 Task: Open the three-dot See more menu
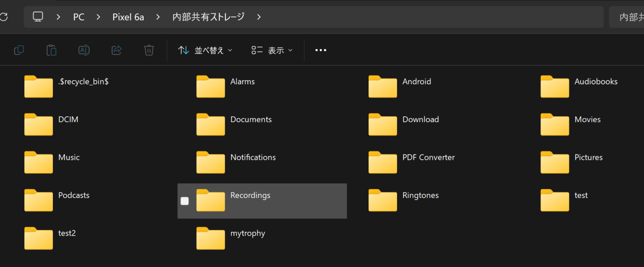pos(321,50)
